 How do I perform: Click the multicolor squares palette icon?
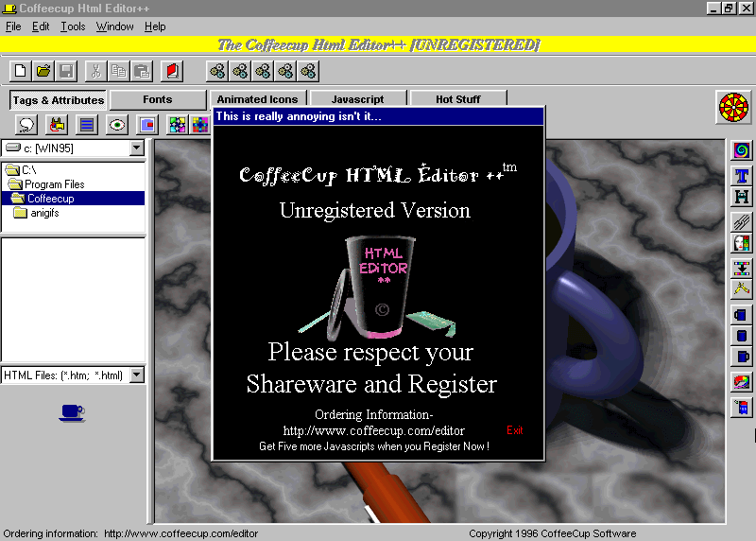point(200,125)
